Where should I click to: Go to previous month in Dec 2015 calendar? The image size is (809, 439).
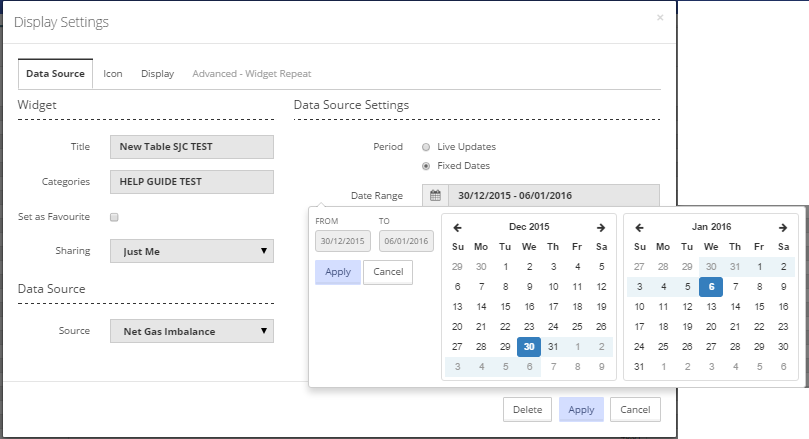[x=457, y=227]
